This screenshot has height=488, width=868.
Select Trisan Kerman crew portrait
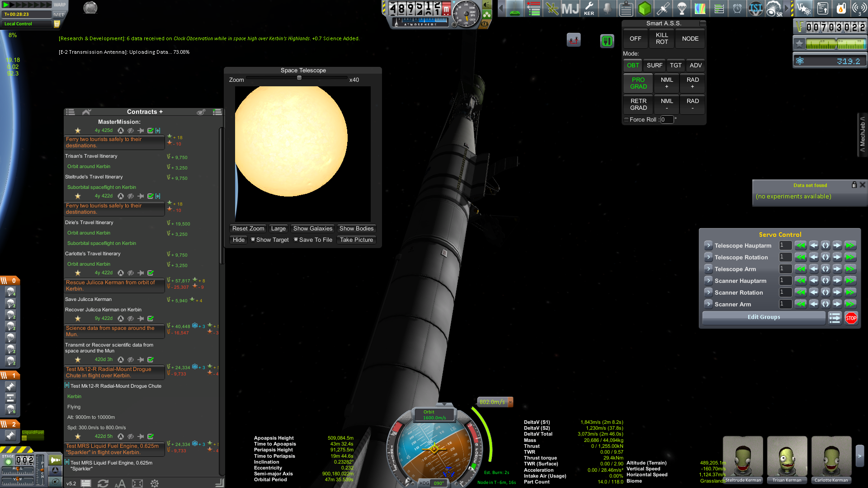(x=787, y=460)
